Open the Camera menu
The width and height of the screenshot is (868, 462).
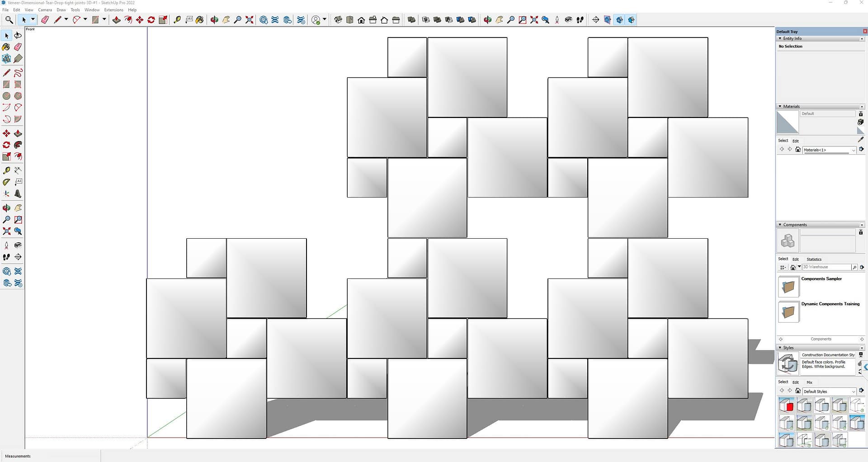(45, 10)
